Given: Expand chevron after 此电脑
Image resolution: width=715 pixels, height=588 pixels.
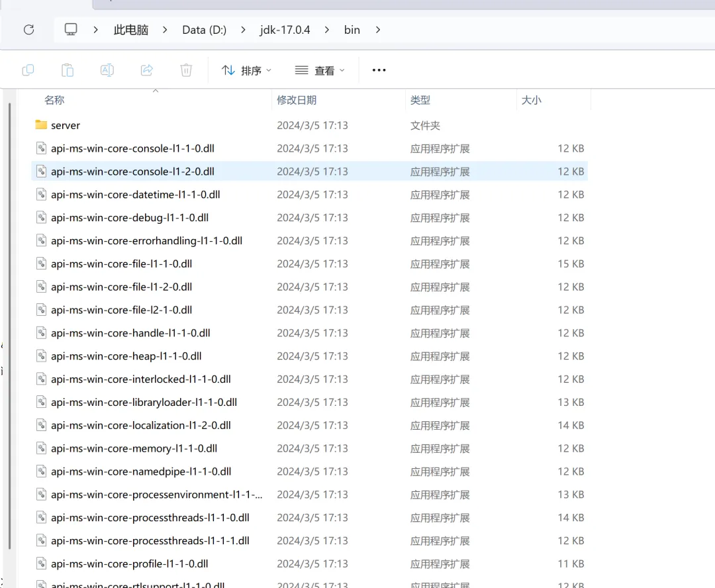Looking at the screenshot, I should pyautogui.click(x=165, y=30).
